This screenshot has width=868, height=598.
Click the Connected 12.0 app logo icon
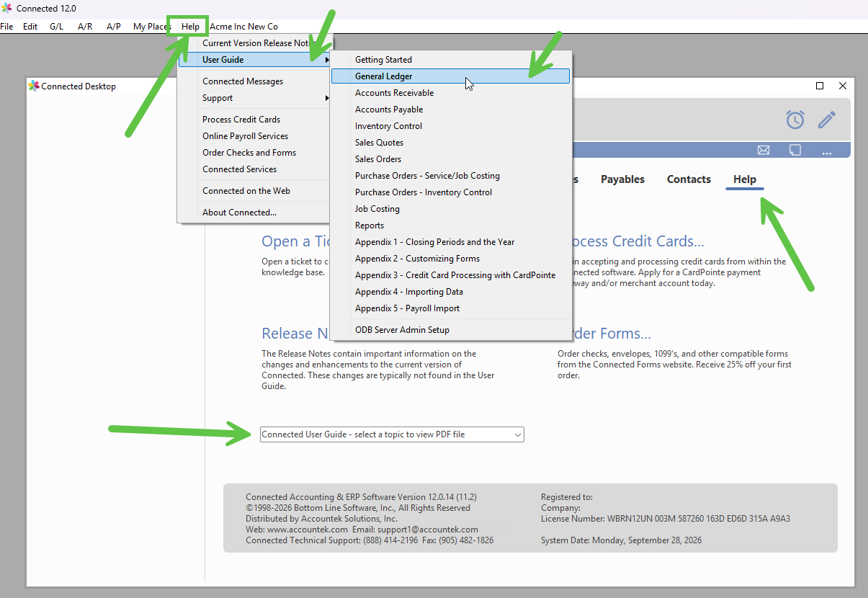pyautogui.click(x=6, y=8)
